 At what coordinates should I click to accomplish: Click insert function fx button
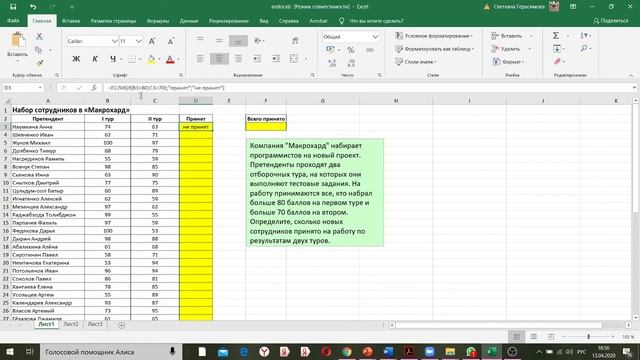[94, 88]
